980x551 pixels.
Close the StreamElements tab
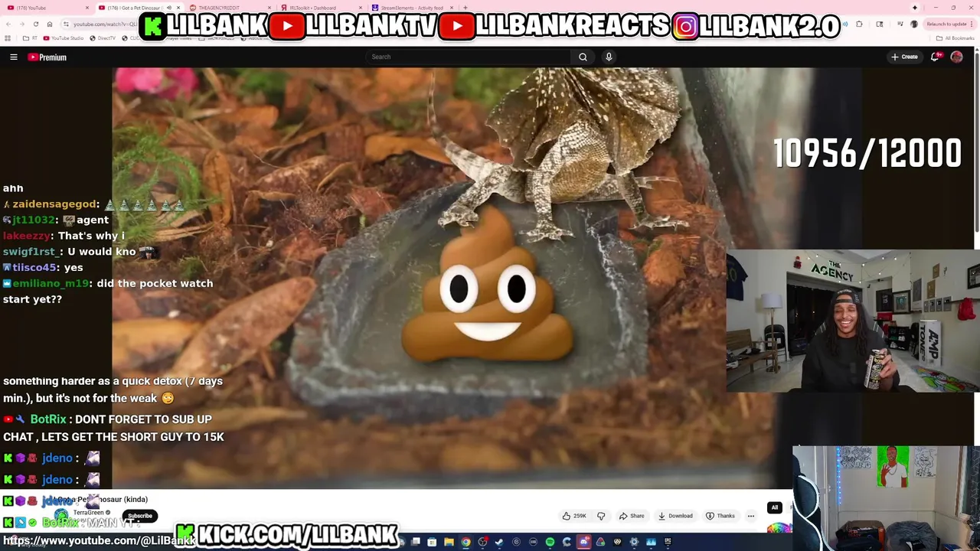point(452,8)
